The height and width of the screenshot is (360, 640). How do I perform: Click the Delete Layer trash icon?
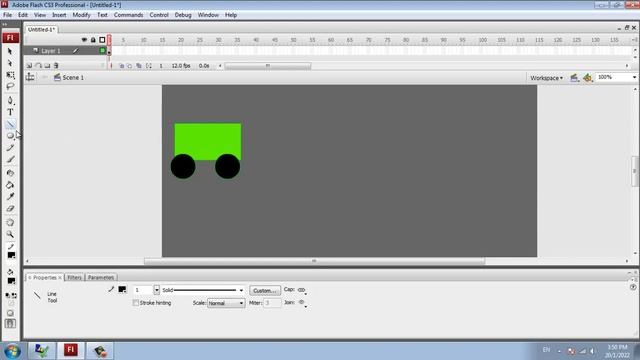(56, 65)
